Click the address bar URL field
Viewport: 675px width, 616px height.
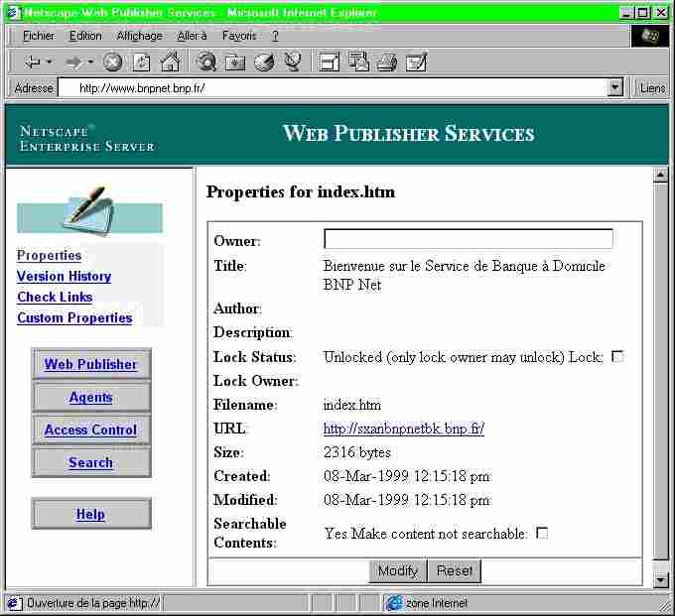pos(335,87)
